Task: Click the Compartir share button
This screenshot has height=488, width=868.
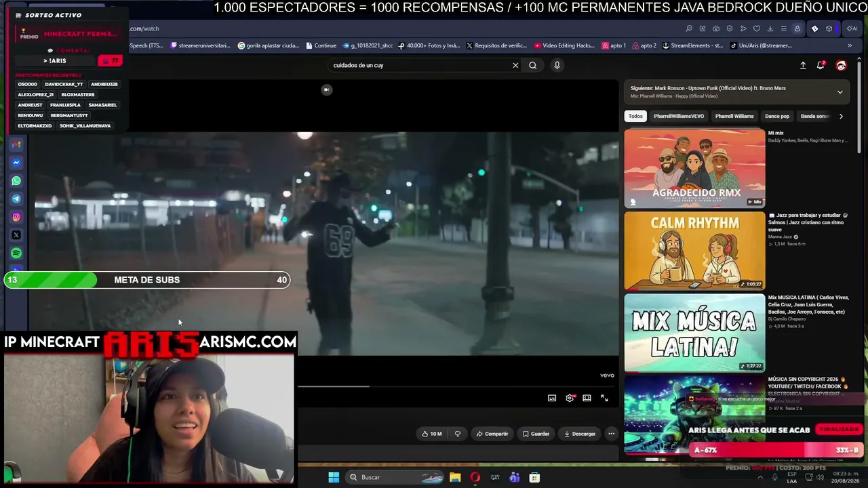Action: tap(492, 434)
